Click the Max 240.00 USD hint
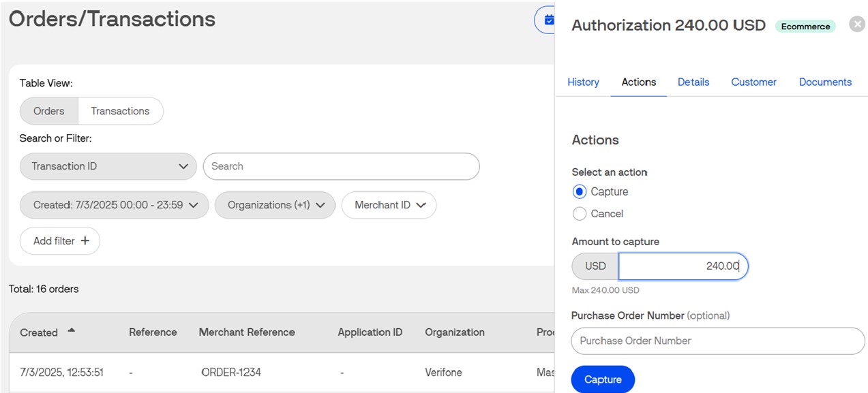Viewport: 868px width, 393px height. coord(605,290)
